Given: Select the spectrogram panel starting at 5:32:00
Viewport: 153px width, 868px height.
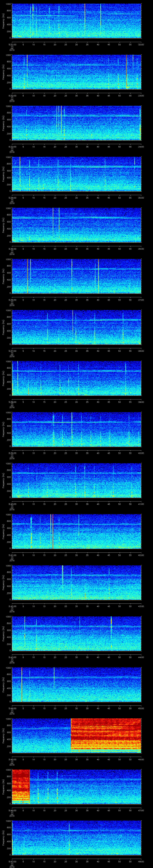Looking at the screenshot, I should [x=77, y=72].
